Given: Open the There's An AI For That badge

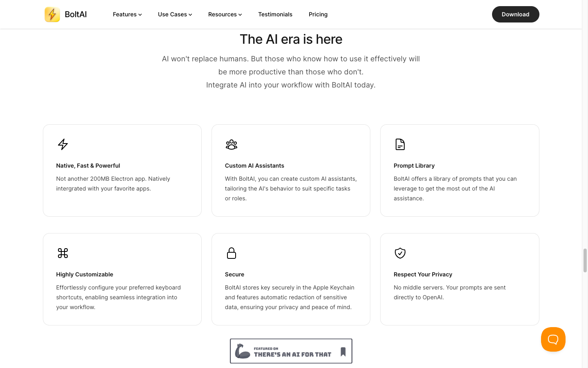Looking at the screenshot, I should pos(291,351).
